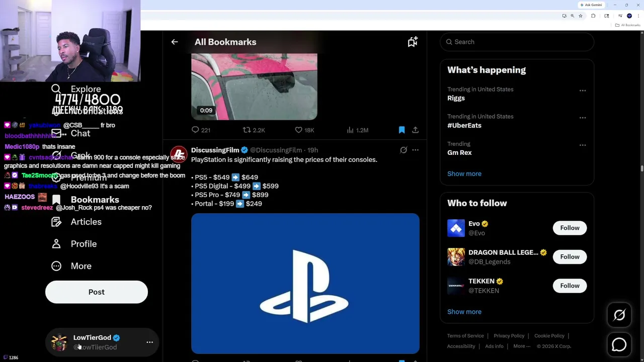Remove bookmark on the car video post
The width and height of the screenshot is (644, 362).
(x=401, y=130)
